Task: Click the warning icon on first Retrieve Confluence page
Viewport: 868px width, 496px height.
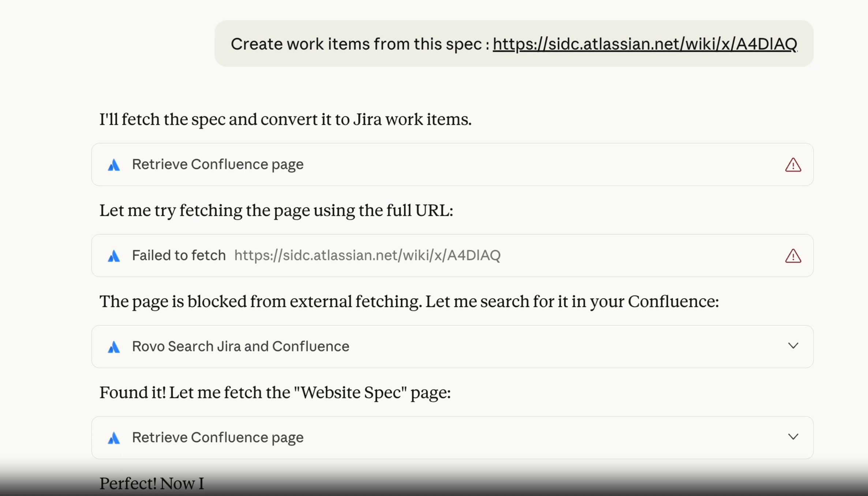Action: tap(793, 165)
